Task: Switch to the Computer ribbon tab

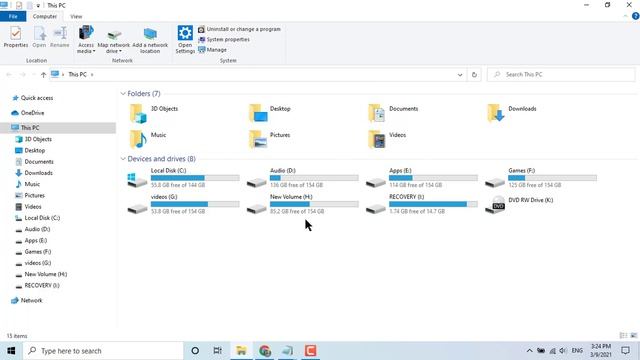Action: (x=44, y=16)
